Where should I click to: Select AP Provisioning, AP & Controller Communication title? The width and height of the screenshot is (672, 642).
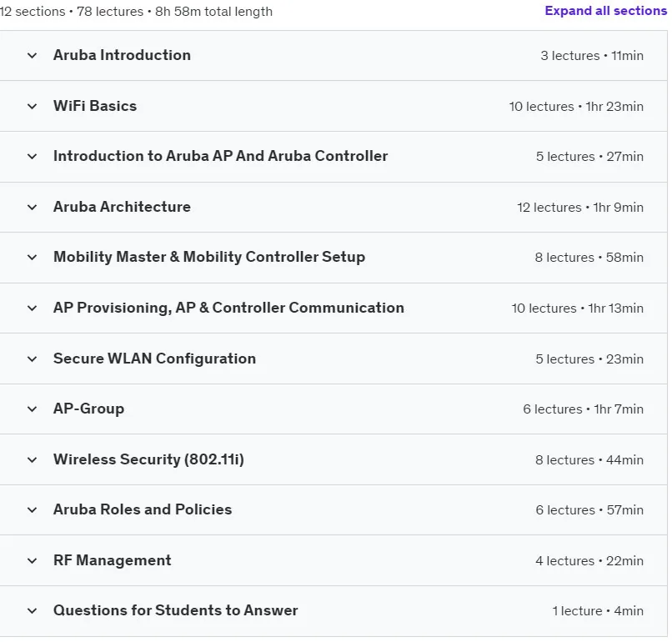228,308
